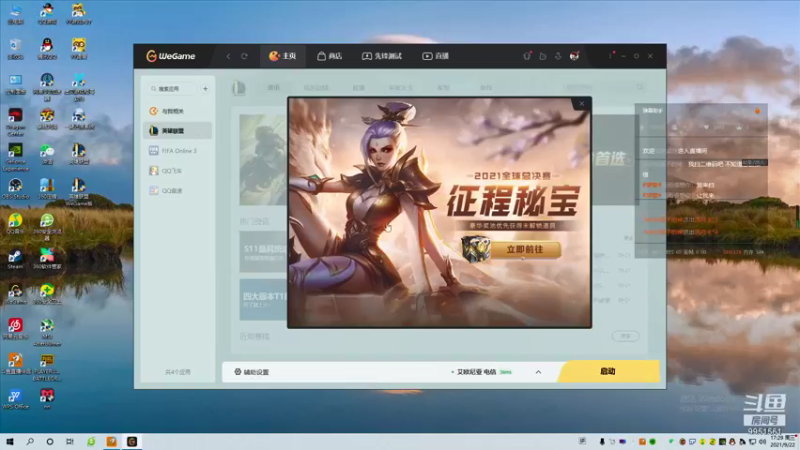Click the taskbar clock and date
Viewport: 800px width, 450px height.
(785, 441)
